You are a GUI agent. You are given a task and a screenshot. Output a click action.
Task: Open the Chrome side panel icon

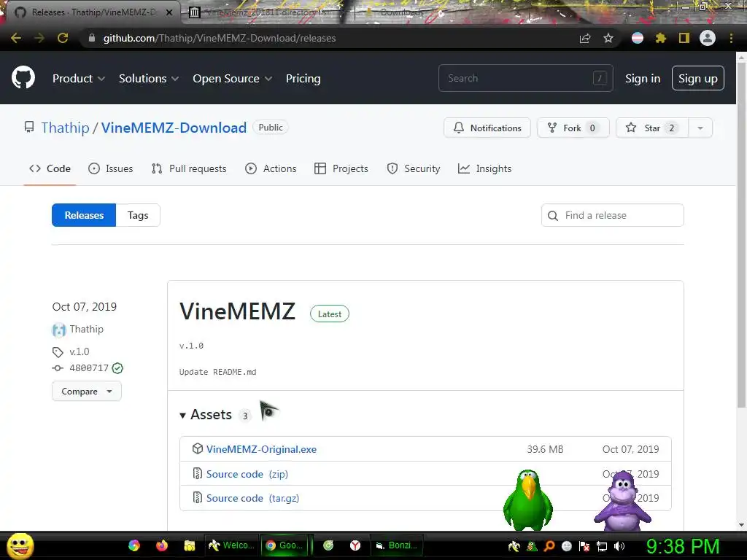coord(684,38)
